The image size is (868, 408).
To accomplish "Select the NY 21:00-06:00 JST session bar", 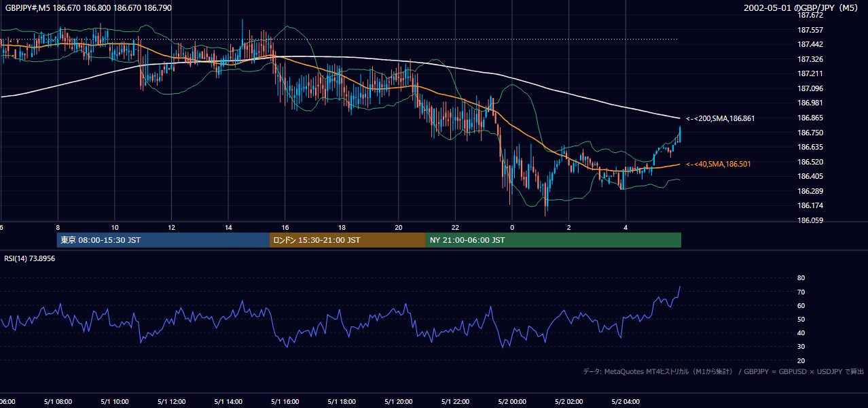I will [x=554, y=240].
